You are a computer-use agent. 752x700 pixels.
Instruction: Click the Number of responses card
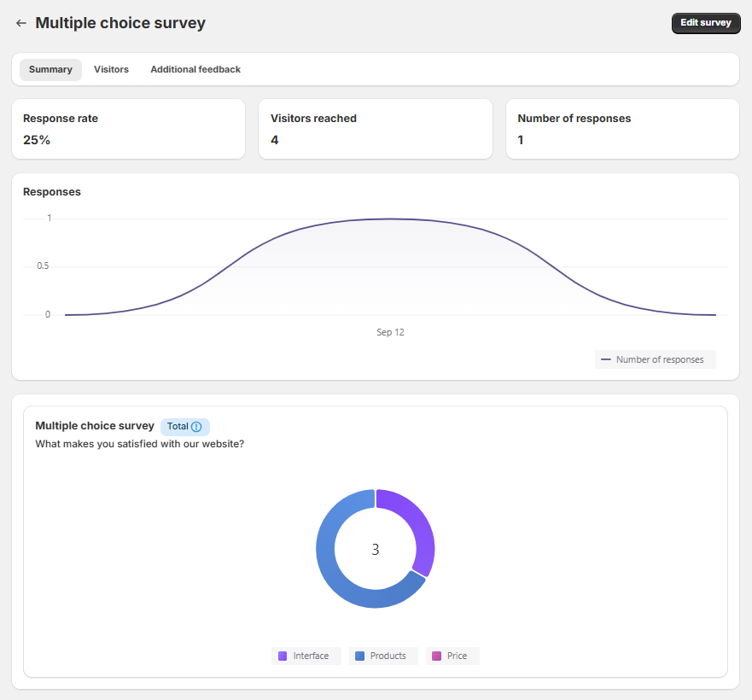click(622, 129)
